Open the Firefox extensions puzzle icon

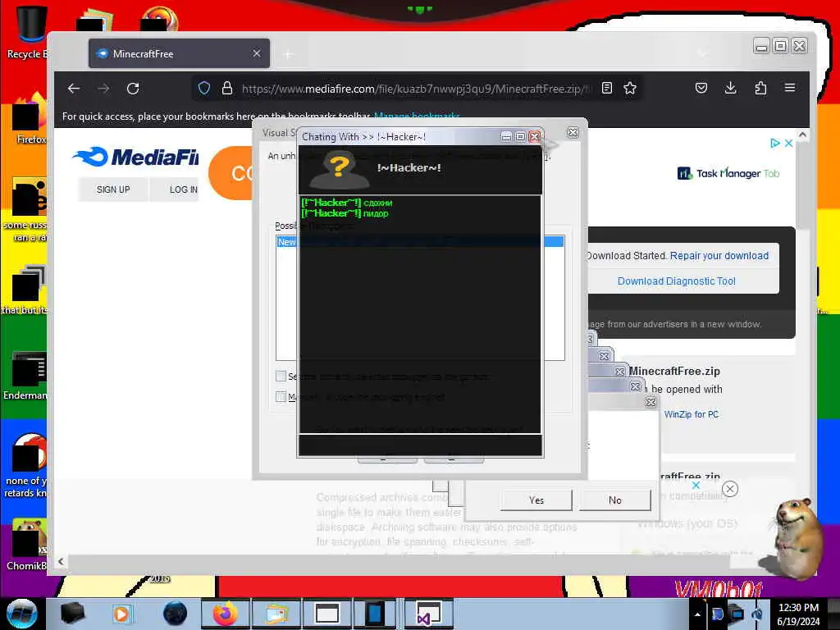coord(760,88)
